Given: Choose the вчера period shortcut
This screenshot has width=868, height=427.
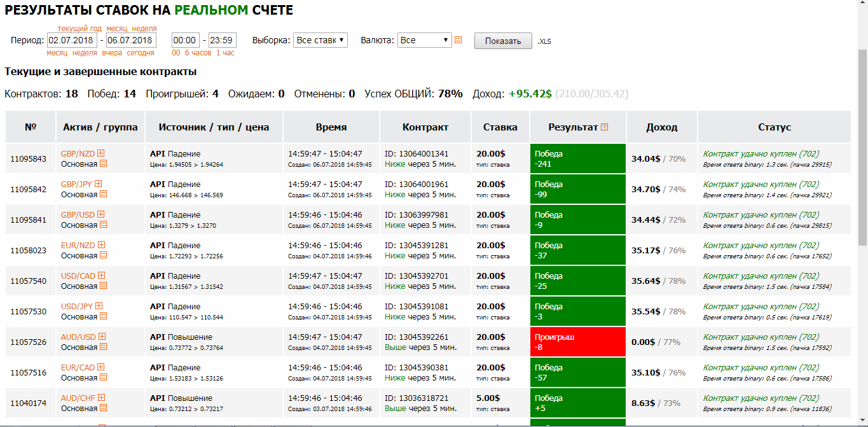Looking at the screenshot, I should [x=112, y=53].
